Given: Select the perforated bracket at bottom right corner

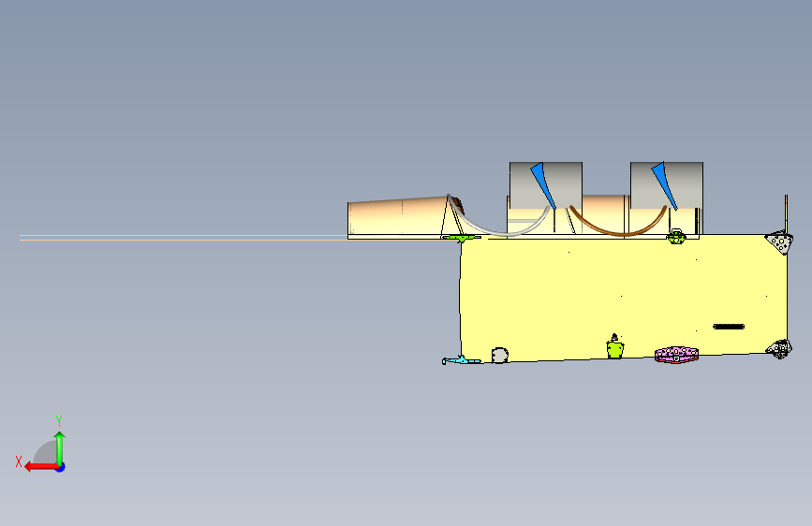Looking at the screenshot, I should coord(780,349).
